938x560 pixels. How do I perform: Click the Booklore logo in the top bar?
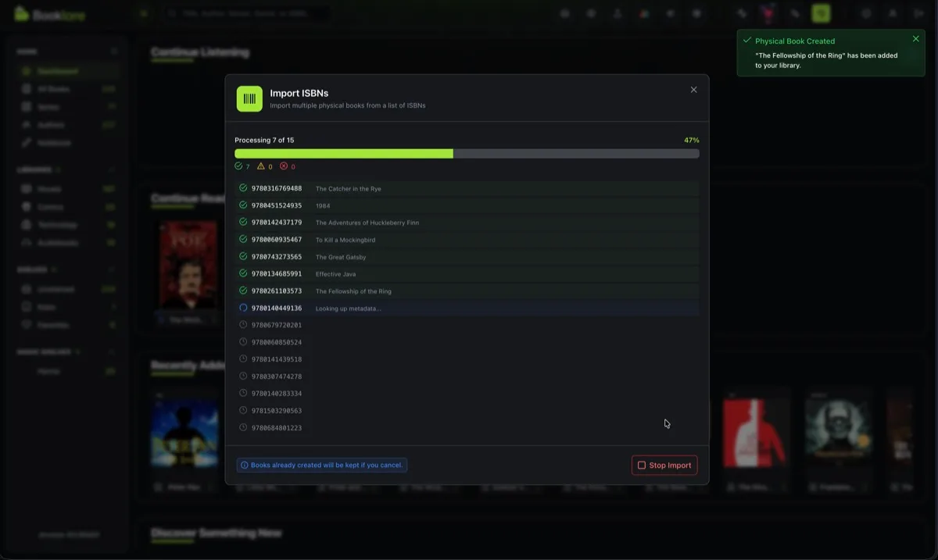[50, 14]
